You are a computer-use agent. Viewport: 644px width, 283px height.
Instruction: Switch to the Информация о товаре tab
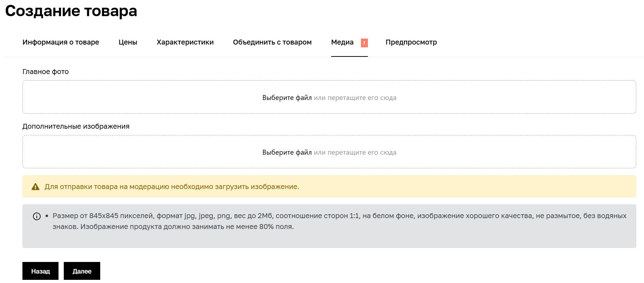click(x=60, y=42)
